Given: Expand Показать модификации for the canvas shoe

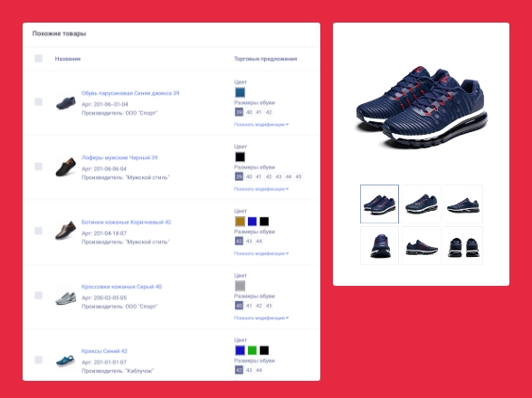Looking at the screenshot, I should pos(261,125).
